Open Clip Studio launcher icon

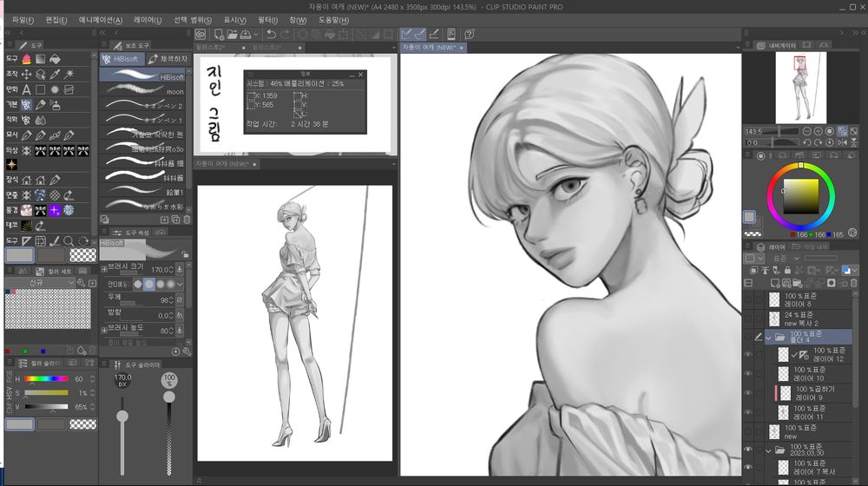tap(201, 35)
